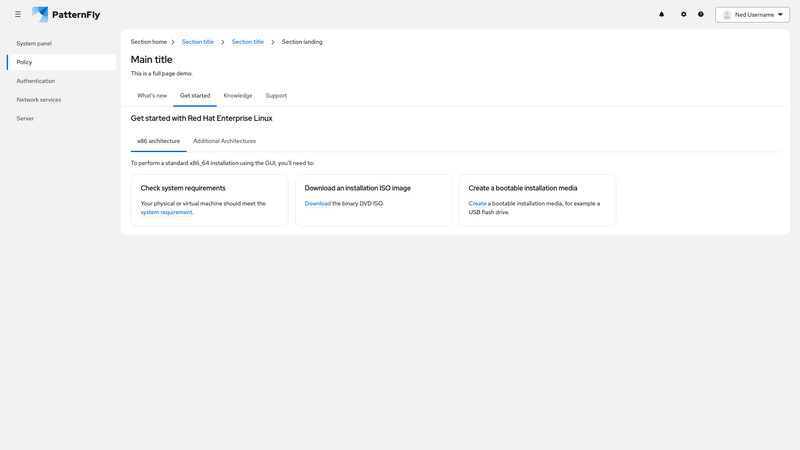Open the Support tab
The width and height of the screenshot is (800, 450).
[x=276, y=95]
